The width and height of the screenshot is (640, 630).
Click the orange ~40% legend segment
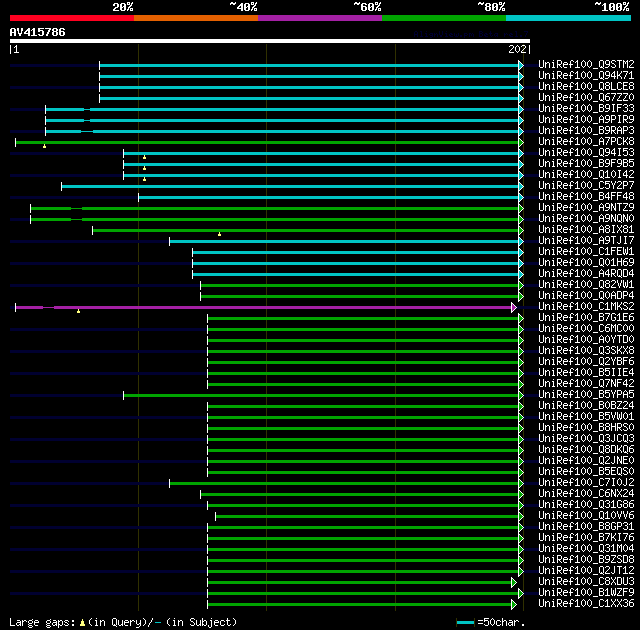click(x=196, y=18)
